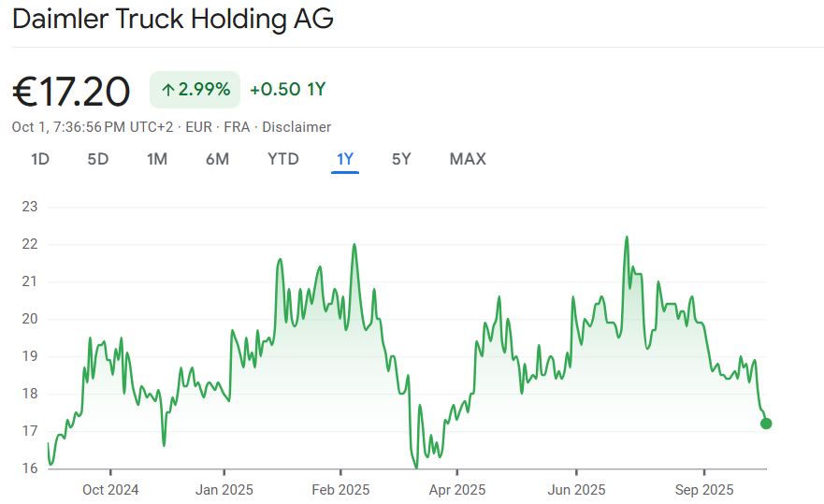Click the Oct 2024 axis label
Viewport: 824px width, 504px height.
(110, 489)
